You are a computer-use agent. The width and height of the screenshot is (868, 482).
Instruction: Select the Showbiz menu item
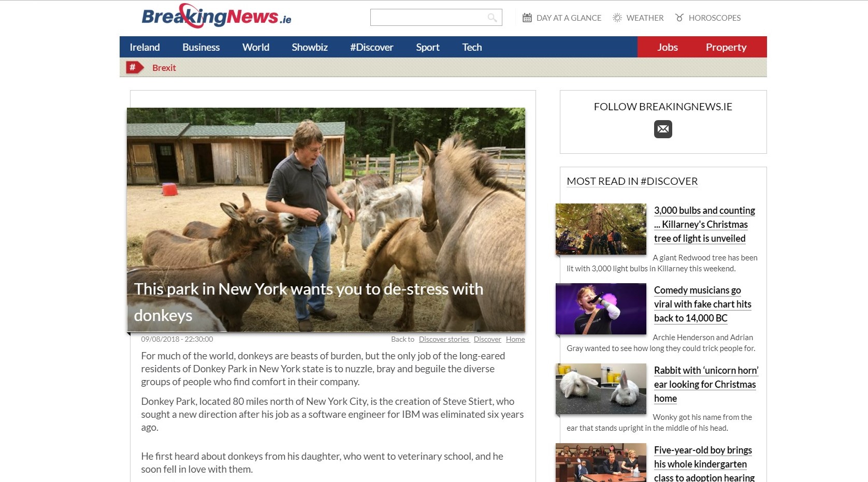[x=310, y=47]
